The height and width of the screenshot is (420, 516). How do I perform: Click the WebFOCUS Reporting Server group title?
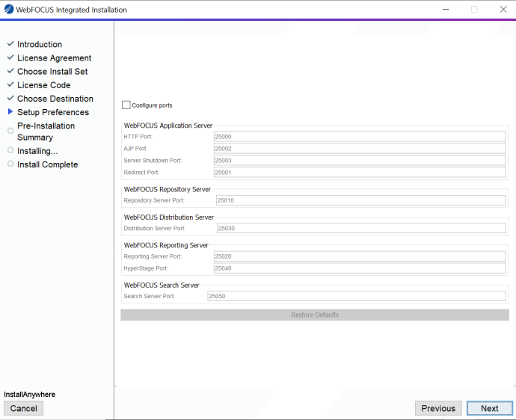click(166, 245)
